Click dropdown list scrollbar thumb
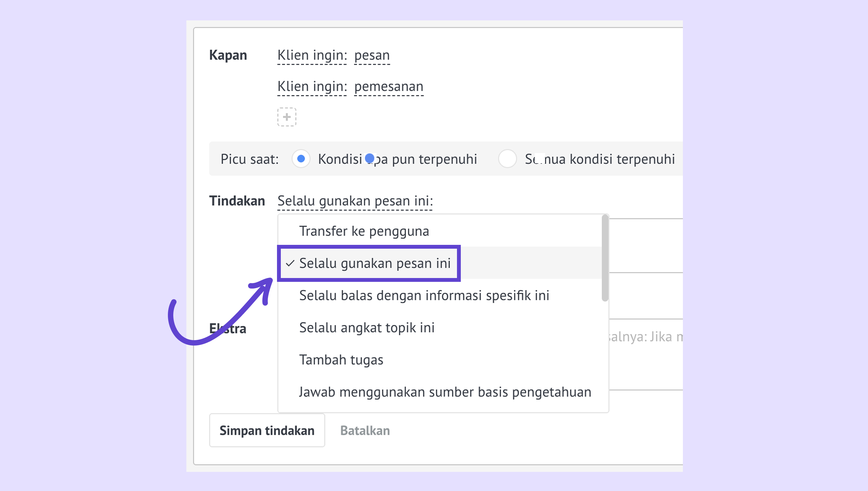This screenshot has height=491, width=868. tap(605, 258)
